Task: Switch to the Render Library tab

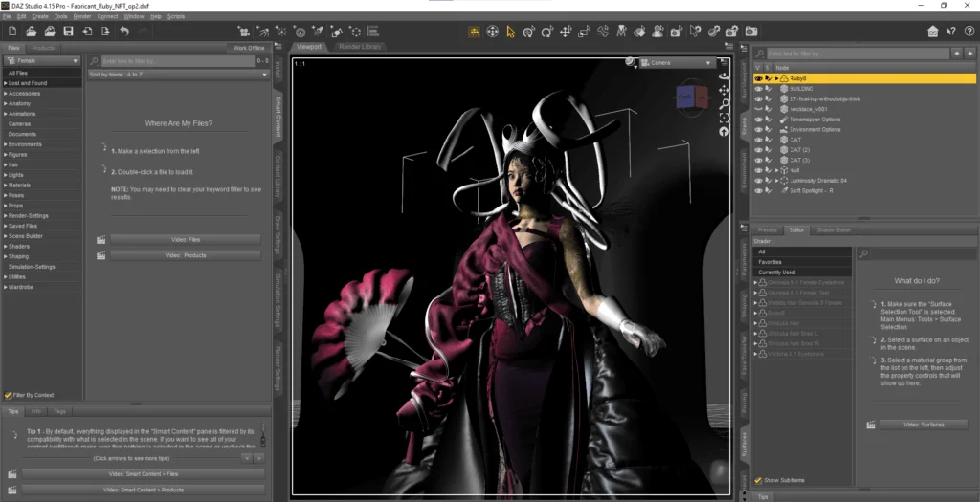Action: [359, 46]
